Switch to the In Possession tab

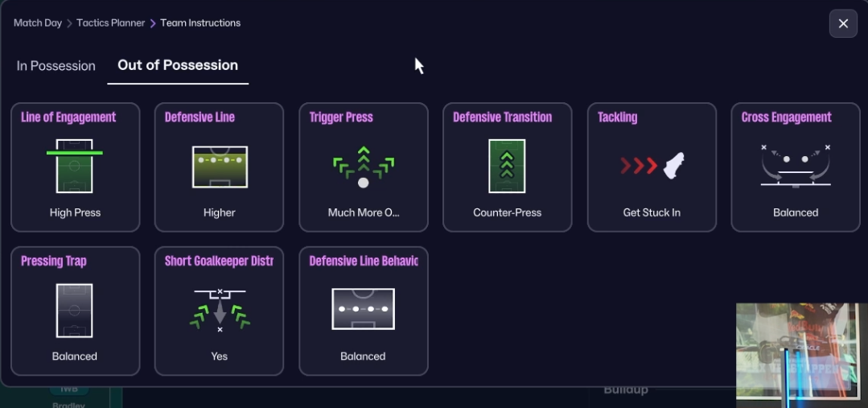56,66
